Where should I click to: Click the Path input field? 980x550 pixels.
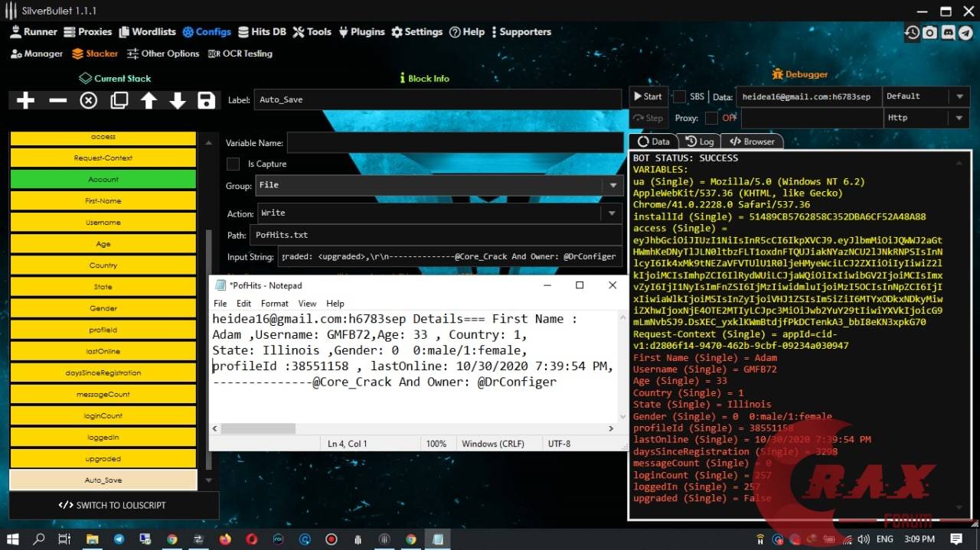click(436, 235)
